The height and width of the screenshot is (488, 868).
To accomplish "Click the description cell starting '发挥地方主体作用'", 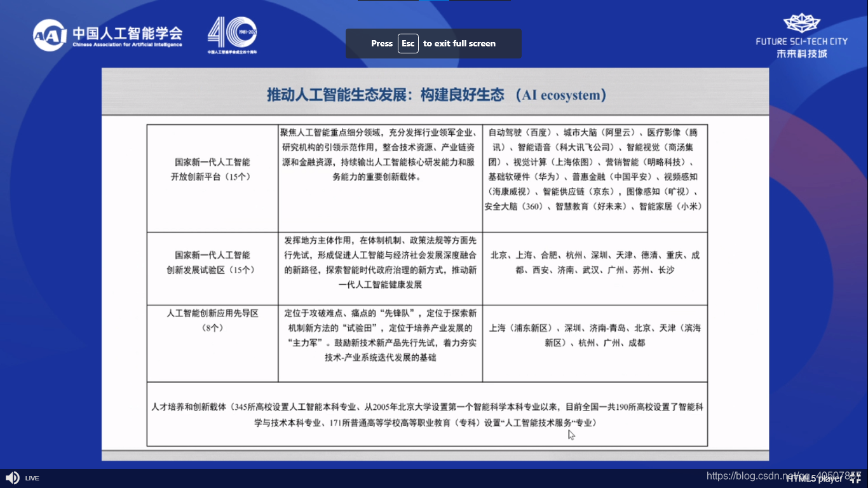I will pos(380,269).
